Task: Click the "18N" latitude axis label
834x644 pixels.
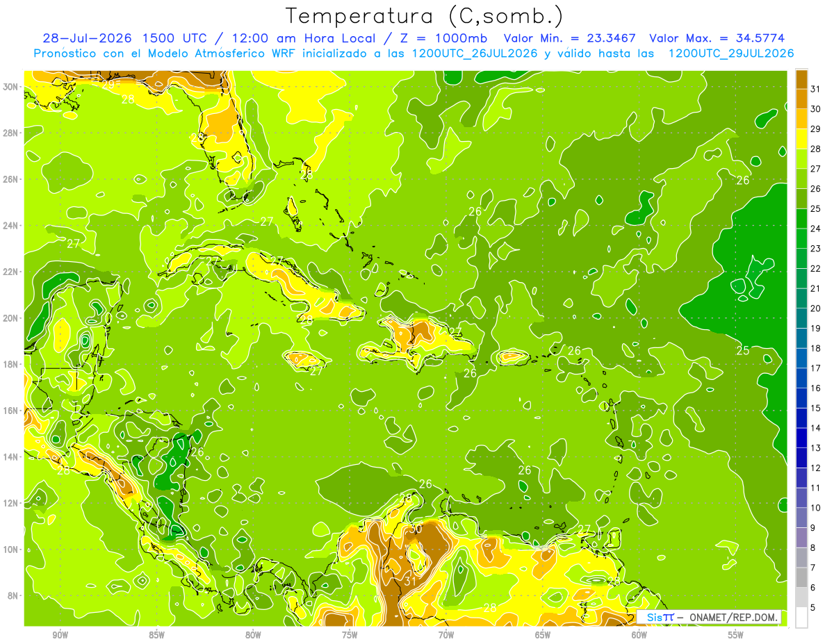Action: pyautogui.click(x=10, y=364)
